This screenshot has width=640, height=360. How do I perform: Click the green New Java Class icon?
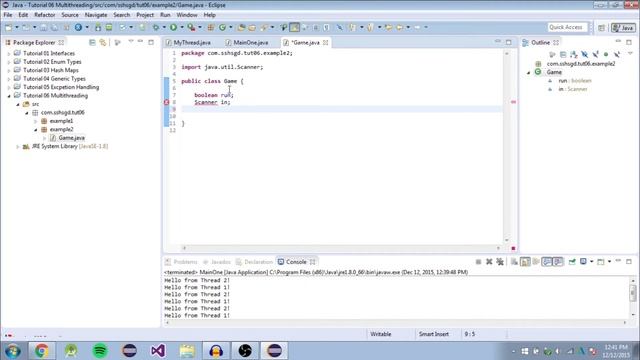222,27
